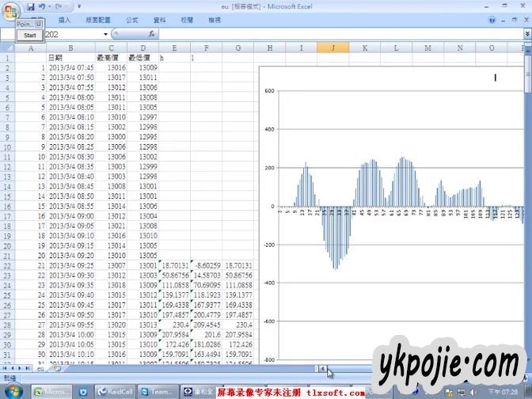The image size is (532, 399).
Task: Switch to the 資料 ribbon tab
Action: point(159,19)
